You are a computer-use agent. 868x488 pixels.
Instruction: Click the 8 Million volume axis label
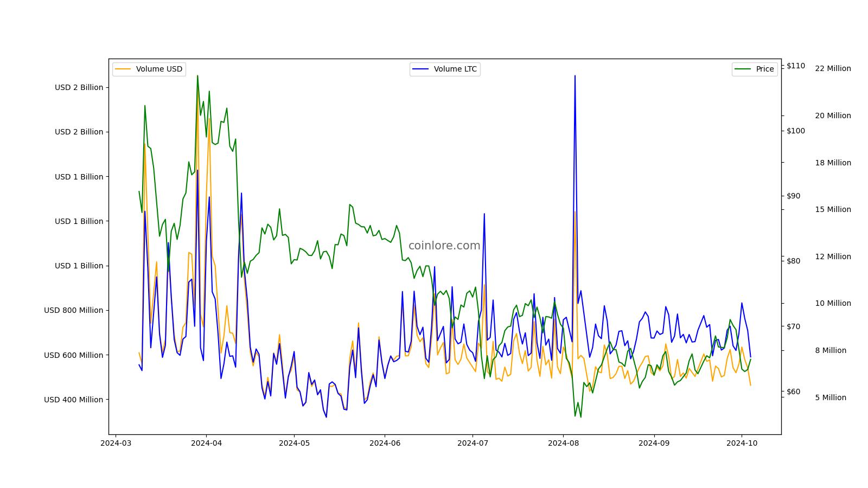click(831, 350)
